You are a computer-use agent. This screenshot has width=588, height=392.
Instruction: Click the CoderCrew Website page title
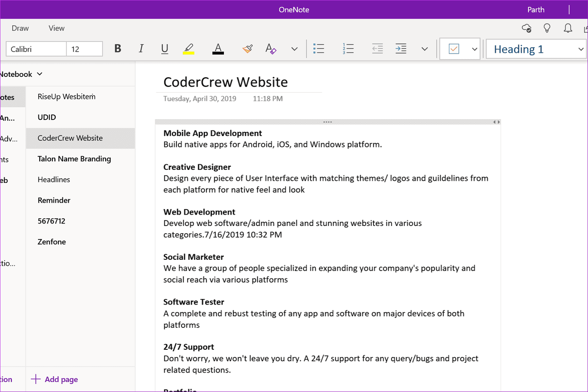pyautogui.click(x=226, y=82)
